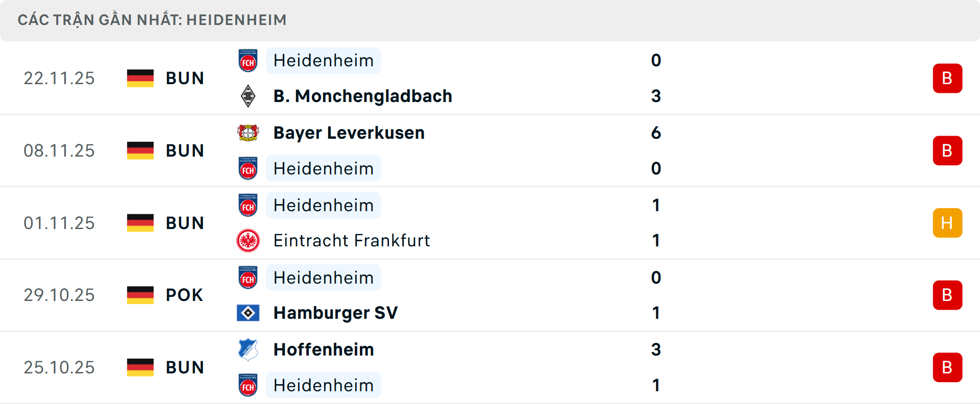Click the Borussia Monchengladbach club crest
The height and width of the screenshot is (404, 980).
click(248, 96)
